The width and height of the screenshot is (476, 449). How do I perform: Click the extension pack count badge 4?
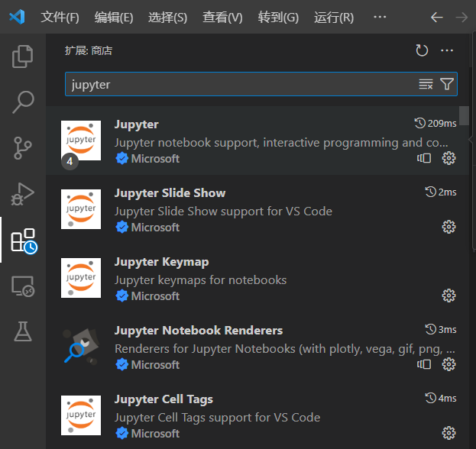pos(70,161)
